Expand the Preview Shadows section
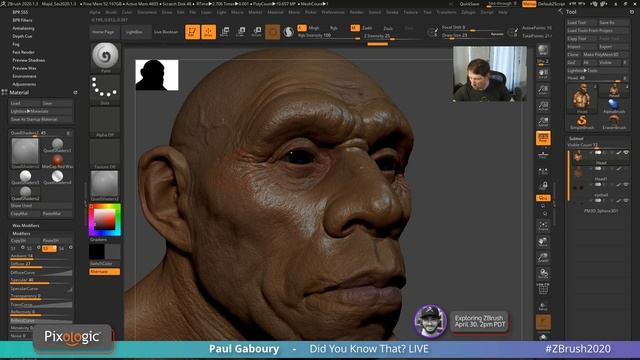 29,60
